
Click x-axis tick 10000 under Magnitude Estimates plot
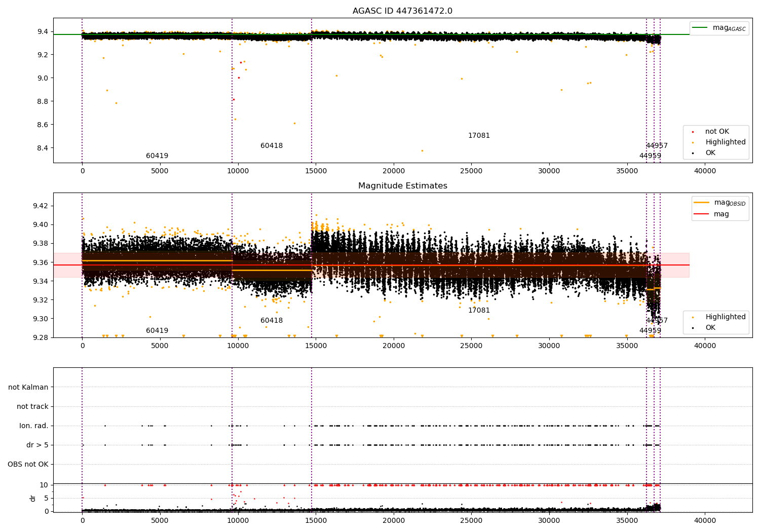point(238,346)
